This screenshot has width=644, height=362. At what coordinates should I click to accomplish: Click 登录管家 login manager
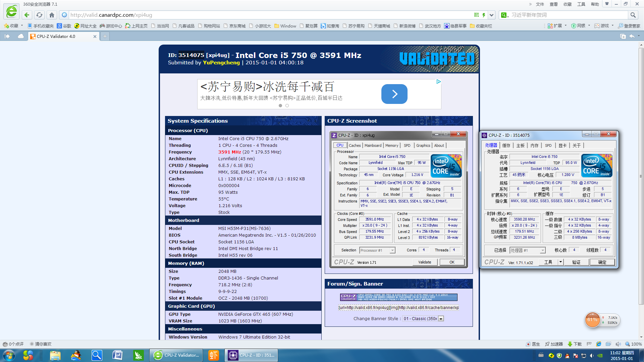pos(629,26)
